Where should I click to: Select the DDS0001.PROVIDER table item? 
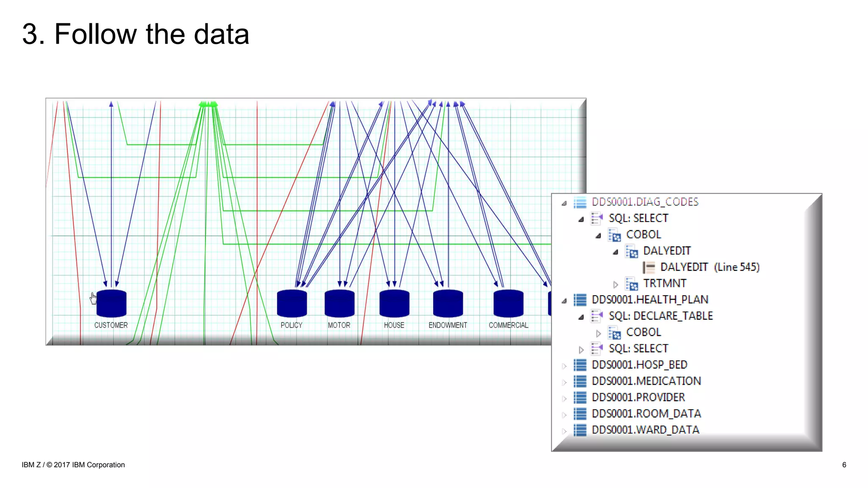638,397
